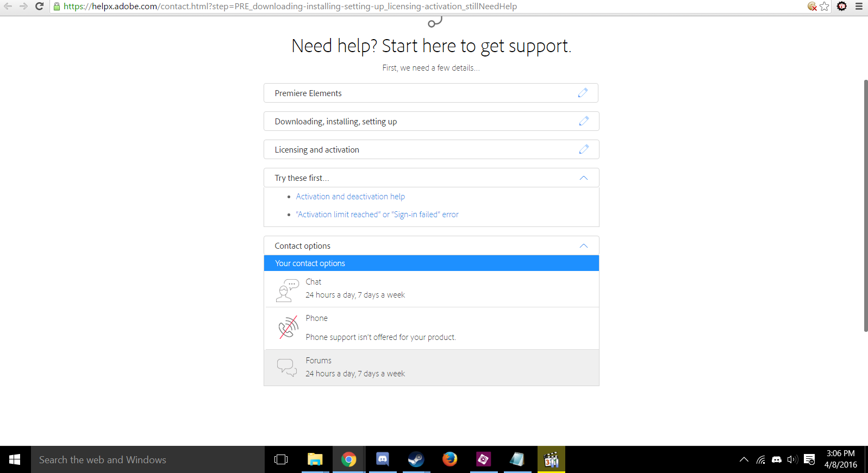Click the Premiere Elements product field

pos(431,93)
